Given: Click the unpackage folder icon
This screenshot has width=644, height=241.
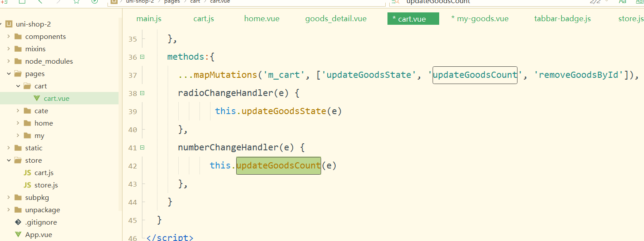Looking at the screenshot, I should (x=18, y=210).
